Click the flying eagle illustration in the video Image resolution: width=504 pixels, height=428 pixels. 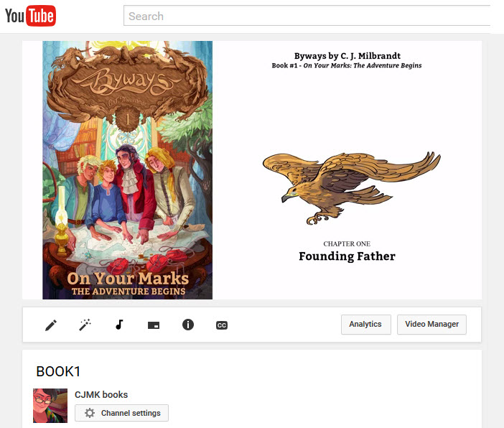[350, 185]
